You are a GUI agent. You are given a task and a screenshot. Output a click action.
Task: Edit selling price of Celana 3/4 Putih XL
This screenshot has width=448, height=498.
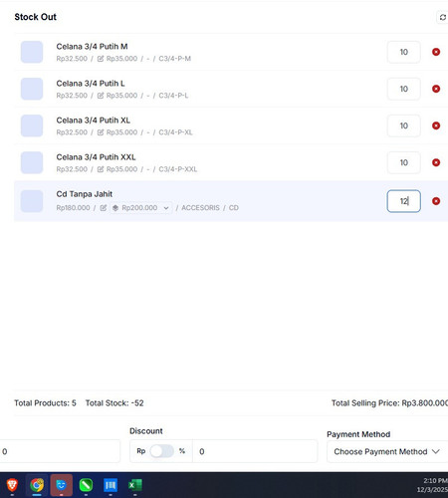click(101, 132)
